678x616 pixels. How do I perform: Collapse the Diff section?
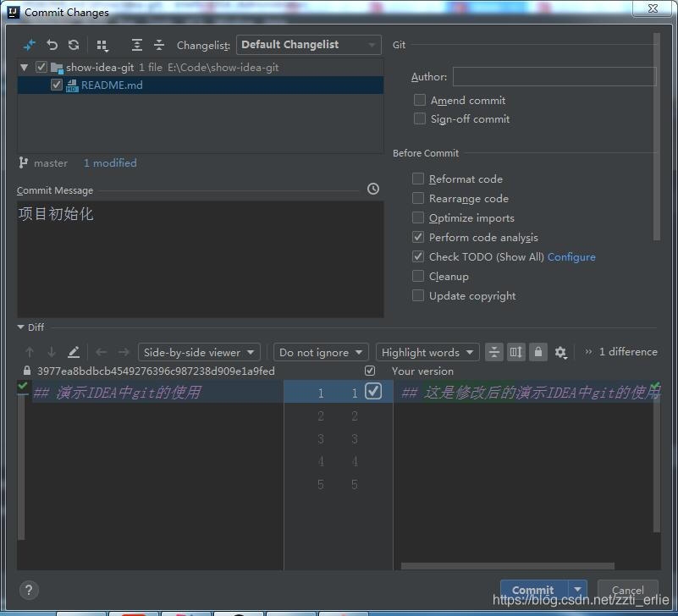click(x=21, y=327)
